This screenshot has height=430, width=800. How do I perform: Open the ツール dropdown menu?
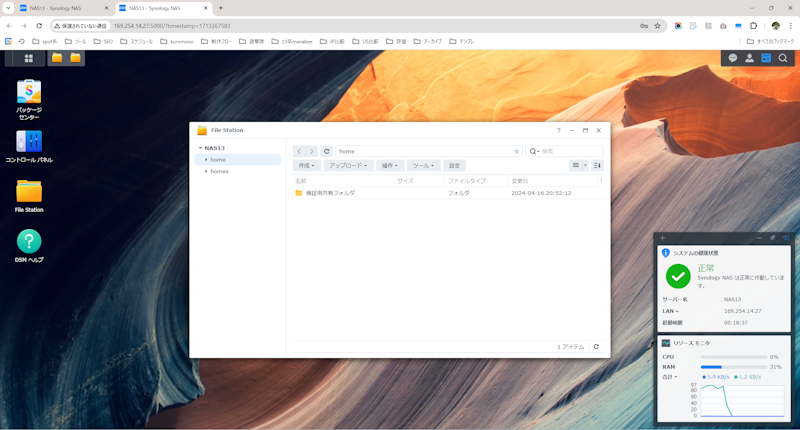click(423, 165)
